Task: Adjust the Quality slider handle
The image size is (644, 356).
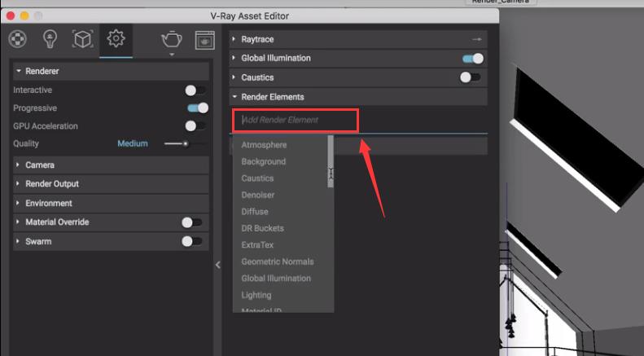Action: tap(186, 144)
